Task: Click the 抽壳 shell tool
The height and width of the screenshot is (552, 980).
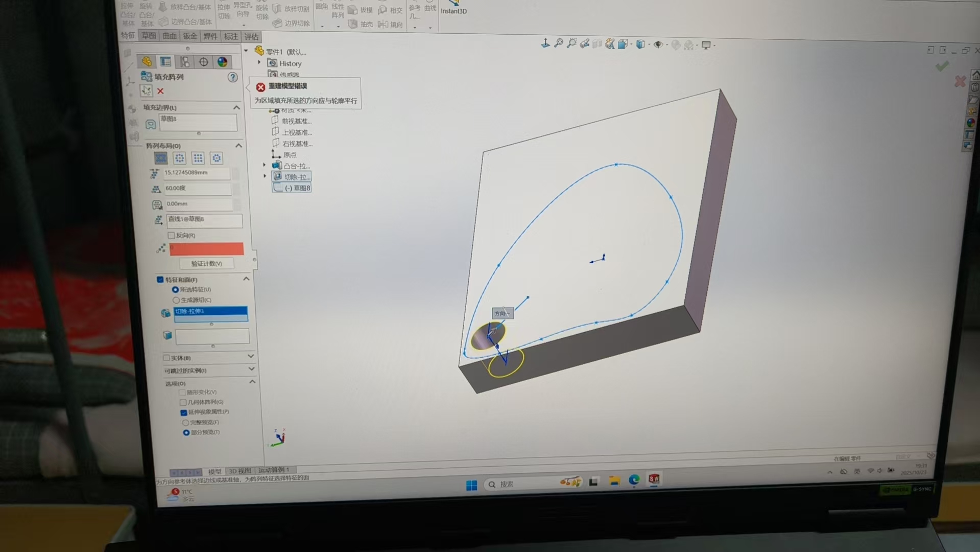Action: point(361,24)
